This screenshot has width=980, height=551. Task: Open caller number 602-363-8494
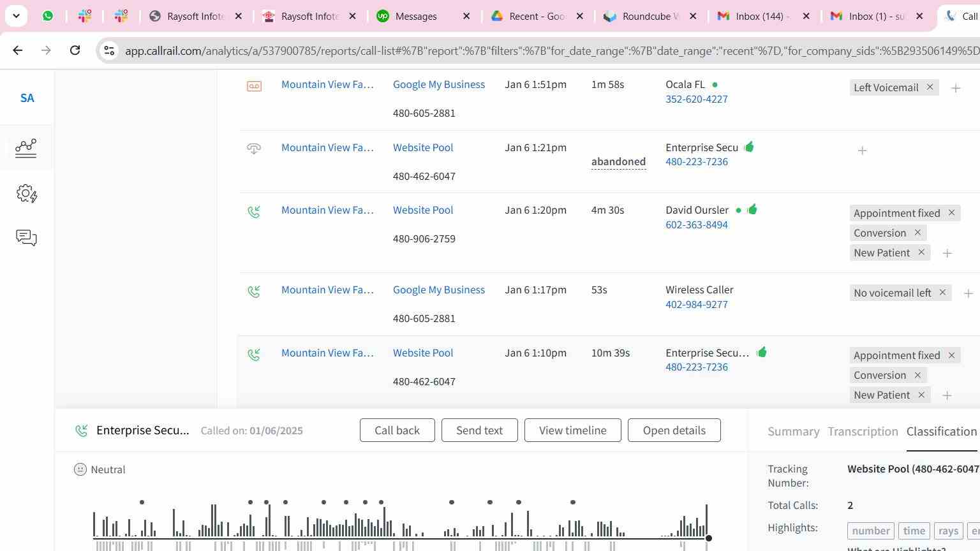click(x=697, y=224)
